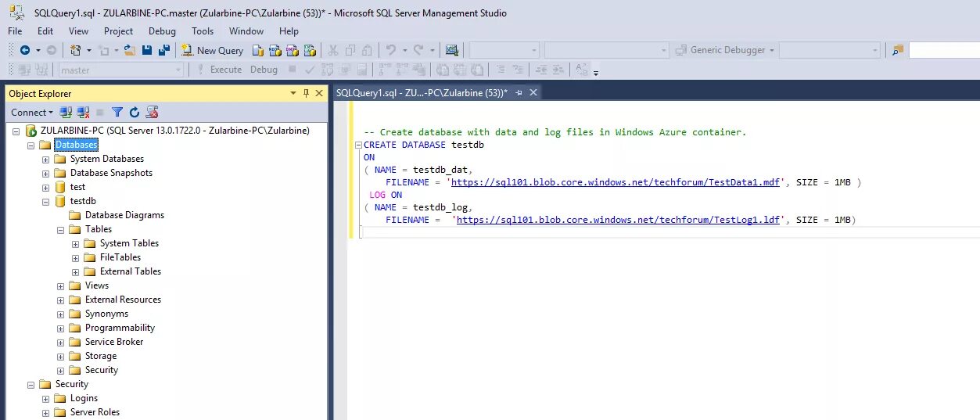Select the External Resources folder
980x420 pixels.
pos(123,300)
